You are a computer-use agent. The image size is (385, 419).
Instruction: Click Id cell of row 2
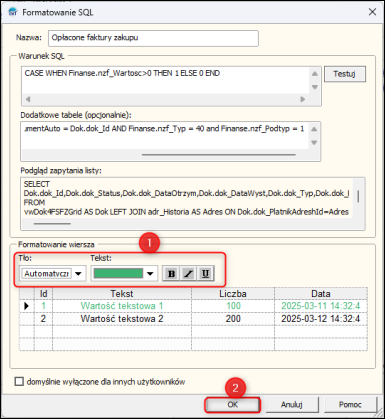(x=43, y=319)
